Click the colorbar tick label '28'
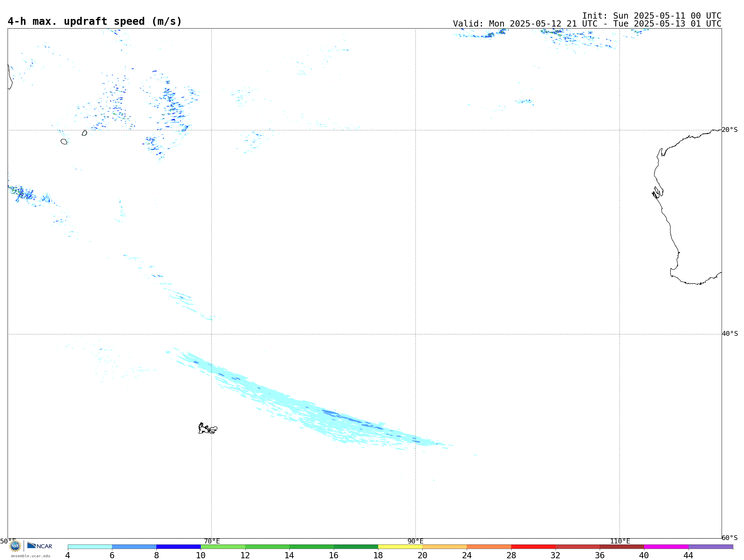The height and width of the screenshot is (560, 744). coord(511,555)
